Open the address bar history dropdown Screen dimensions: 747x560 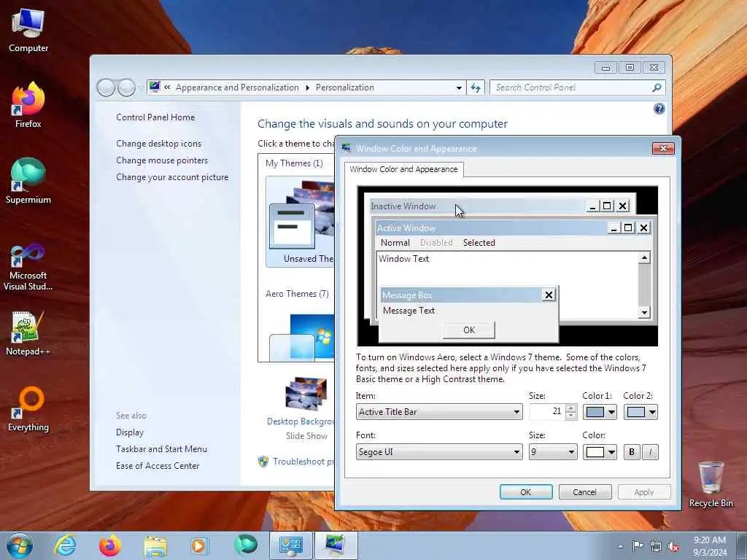(x=459, y=87)
